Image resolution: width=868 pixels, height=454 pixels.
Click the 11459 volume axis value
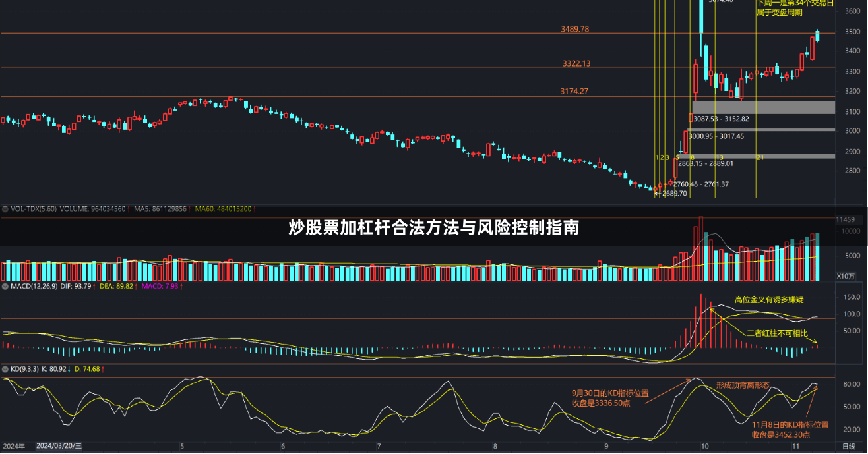845,219
